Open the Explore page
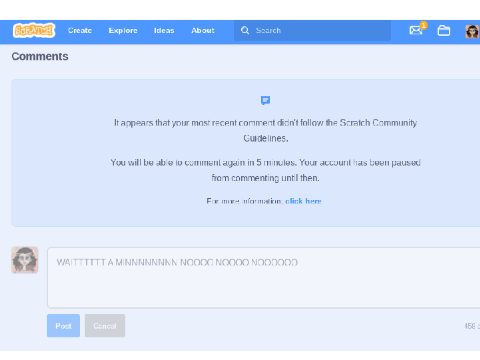This screenshot has width=480, height=360. point(123,30)
